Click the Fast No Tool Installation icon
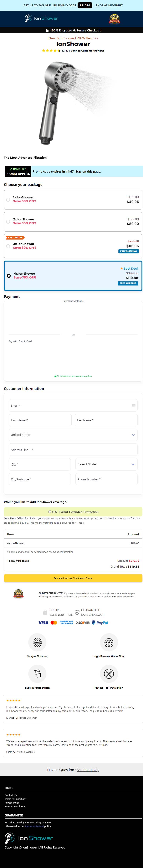 click(109, 674)
